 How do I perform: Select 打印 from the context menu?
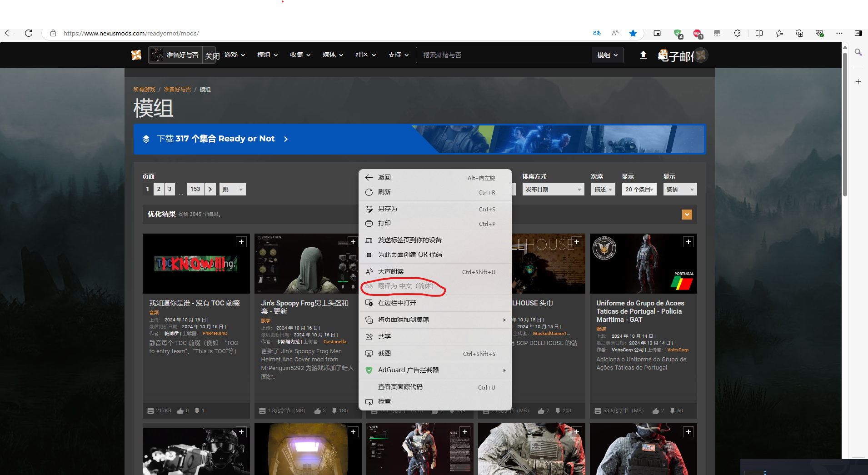pyautogui.click(x=435, y=224)
